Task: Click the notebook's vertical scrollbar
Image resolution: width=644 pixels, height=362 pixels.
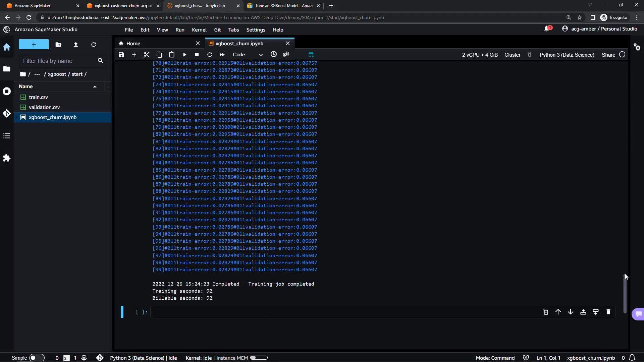Action: 625,293
